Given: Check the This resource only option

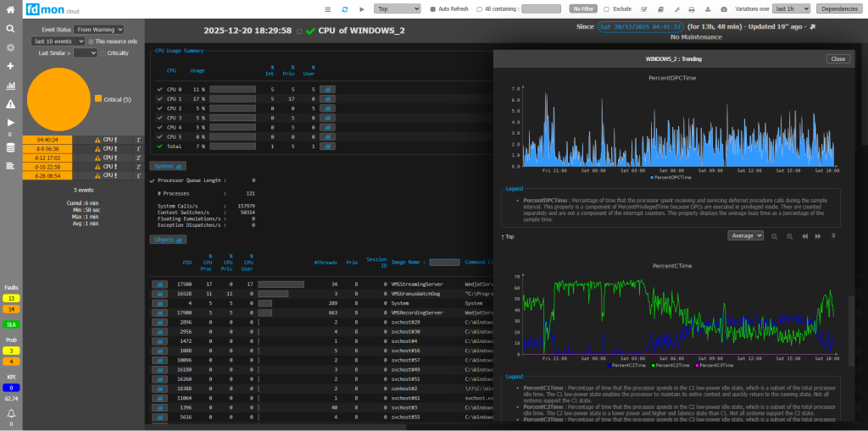Looking at the screenshot, I should pyautogui.click(x=92, y=41).
